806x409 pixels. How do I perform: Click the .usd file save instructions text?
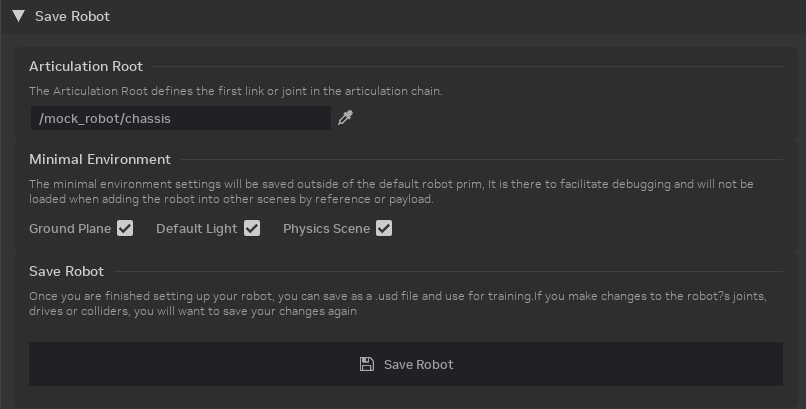pyautogui.click(x=391, y=303)
